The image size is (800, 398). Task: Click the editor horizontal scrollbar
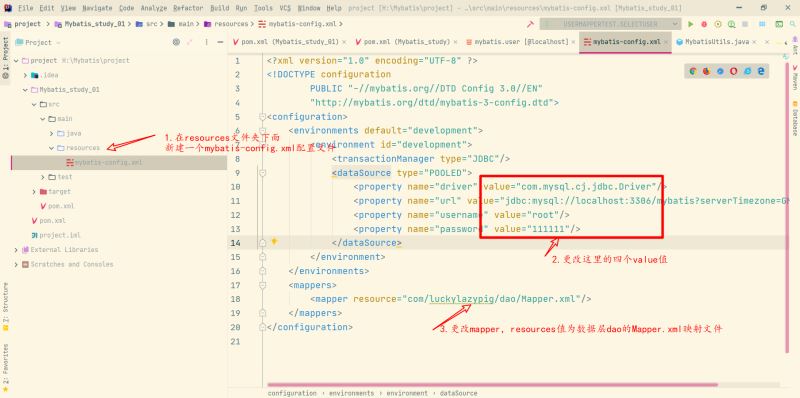coord(492,385)
